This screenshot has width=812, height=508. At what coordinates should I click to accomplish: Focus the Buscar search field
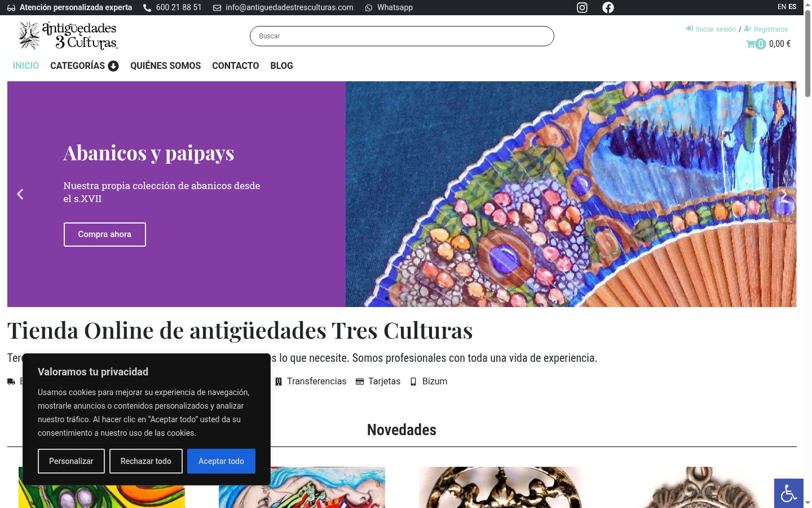click(402, 36)
